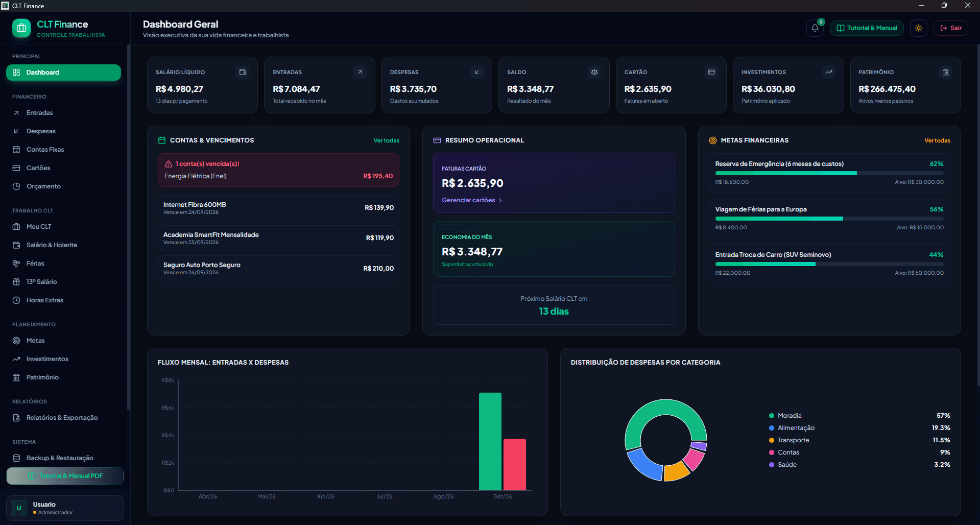Click the arrow icon on Despesas card

coord(477,72)
